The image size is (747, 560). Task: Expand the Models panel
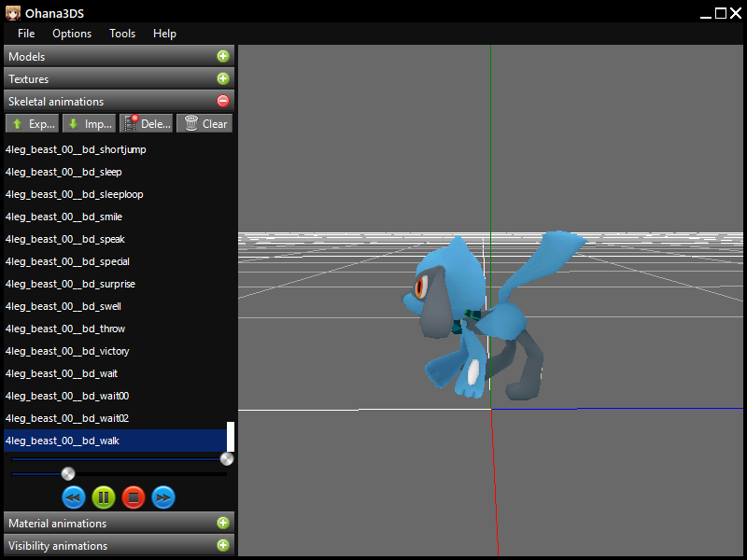coord(222,57)
